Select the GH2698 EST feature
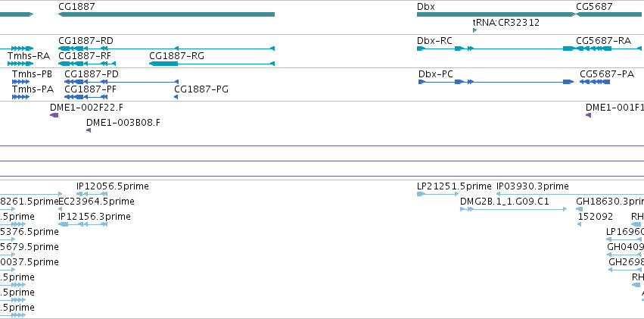Viewport: 644px width, 319px height. coord(624,270)
